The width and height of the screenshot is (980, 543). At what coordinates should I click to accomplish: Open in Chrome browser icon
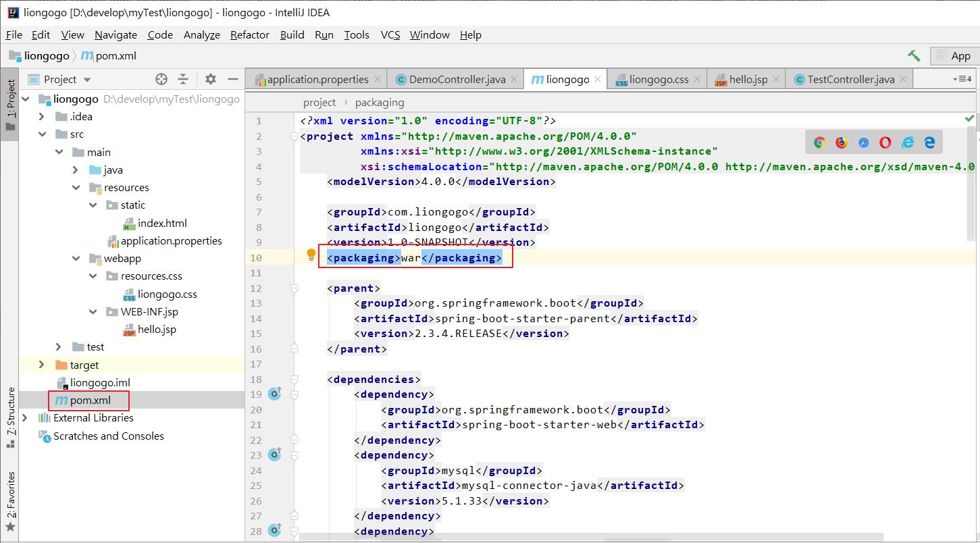point(820,142)
